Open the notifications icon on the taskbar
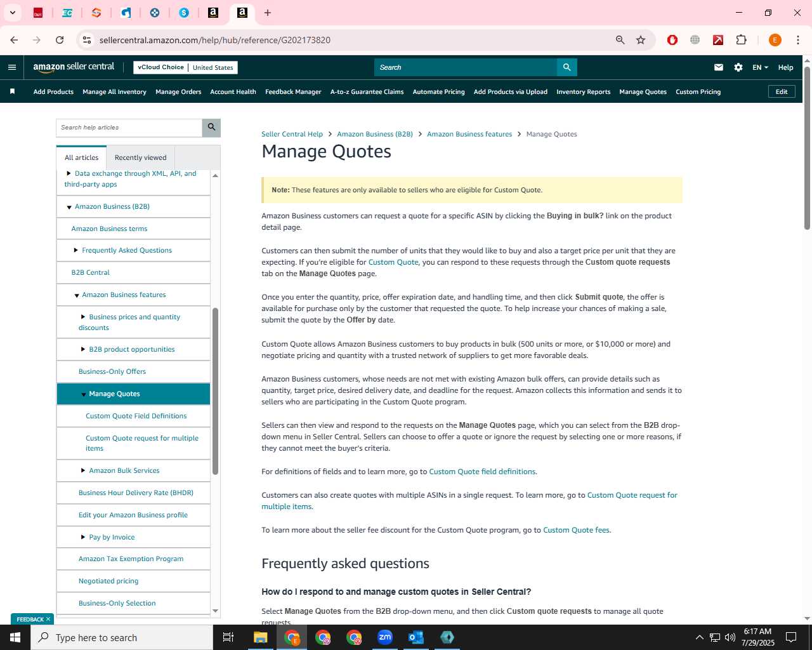The height and width of the screenshot is (650, 812). [791, 637]
